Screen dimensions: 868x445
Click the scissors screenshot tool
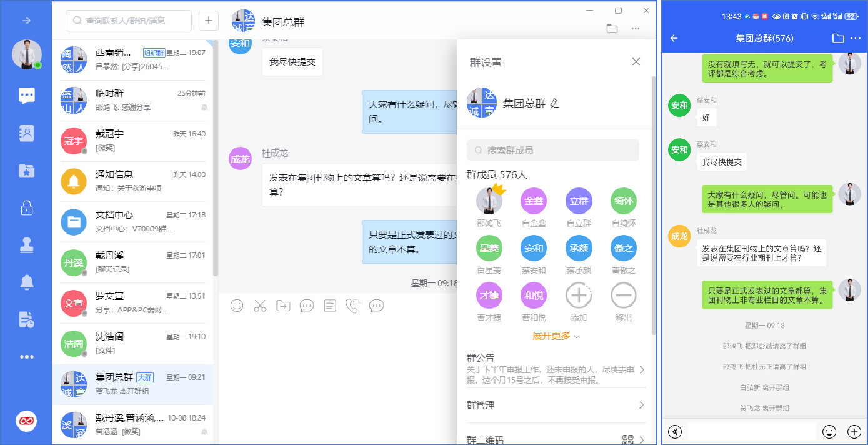(x=260, y=306)
